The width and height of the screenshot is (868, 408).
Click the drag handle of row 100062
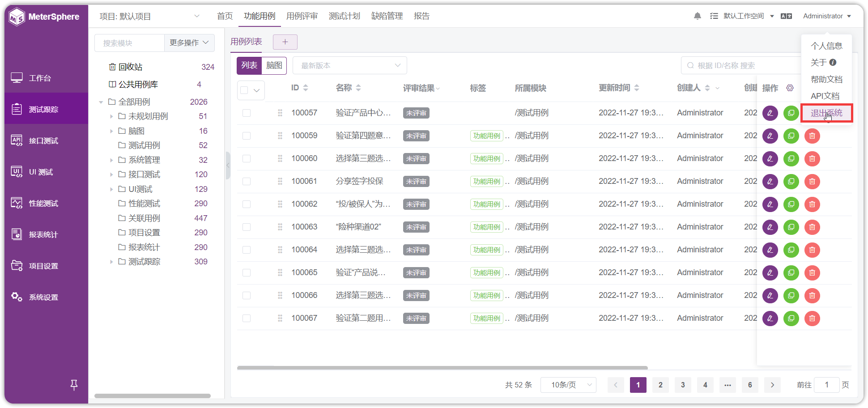(x=280, y=204)
